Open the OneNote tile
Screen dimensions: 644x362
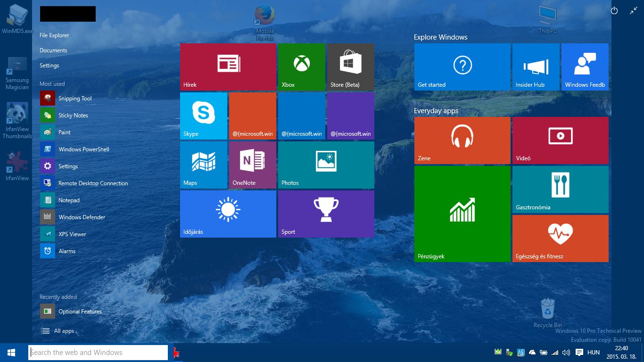point(252,165)
